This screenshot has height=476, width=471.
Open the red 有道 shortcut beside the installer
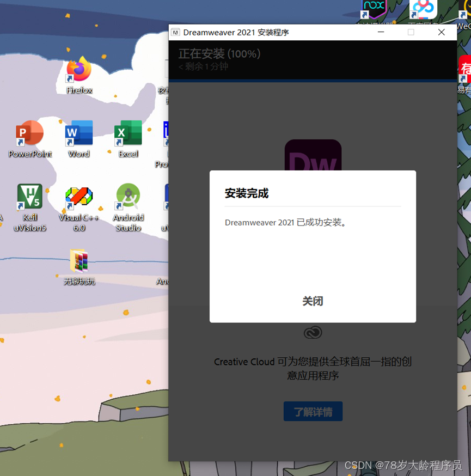(x=464, y=75)
